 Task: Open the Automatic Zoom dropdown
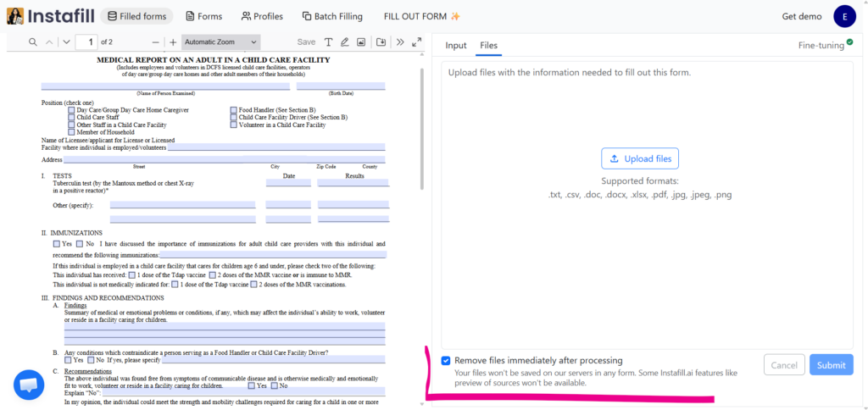click(220, 42)
